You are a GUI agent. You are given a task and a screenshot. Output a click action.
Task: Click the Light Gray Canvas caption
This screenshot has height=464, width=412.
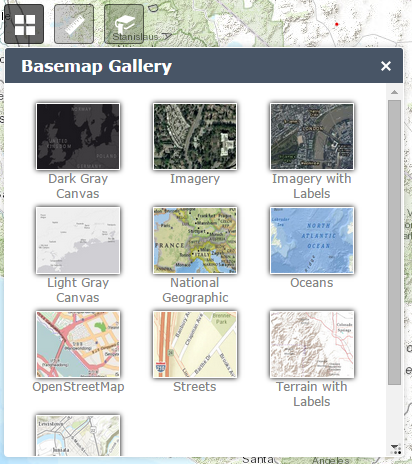78,290
